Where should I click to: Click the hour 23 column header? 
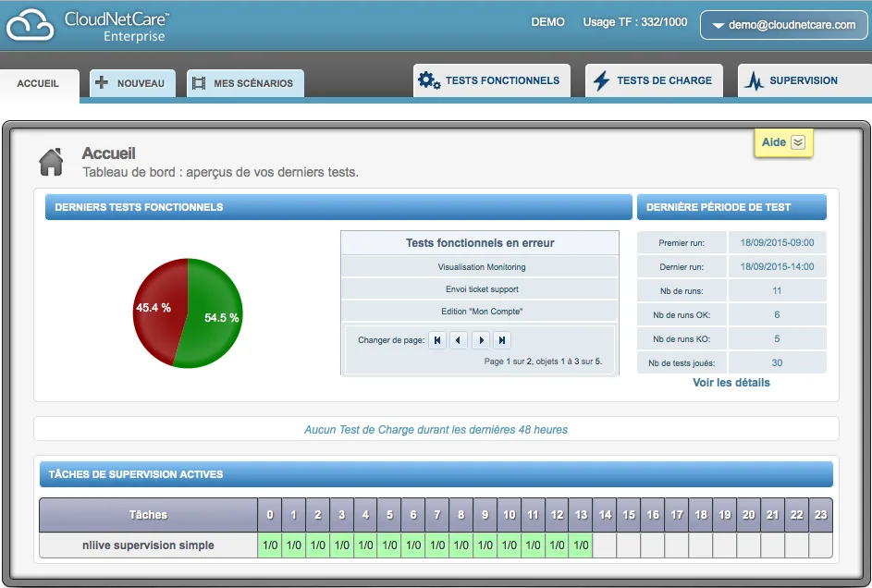[820, 515]
